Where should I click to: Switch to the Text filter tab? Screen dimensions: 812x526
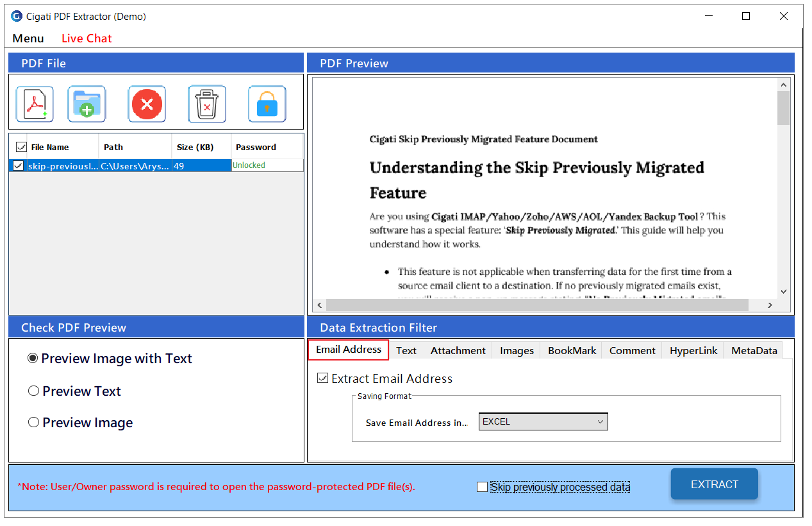click(x=406, y=350)
